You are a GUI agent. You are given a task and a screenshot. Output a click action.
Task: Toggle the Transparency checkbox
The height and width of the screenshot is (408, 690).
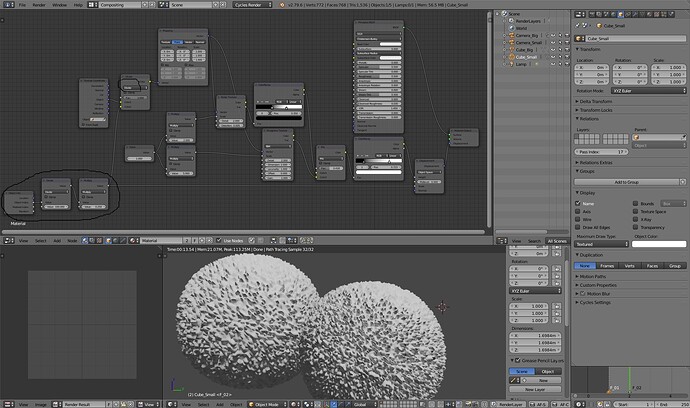(x=635, y=227)
